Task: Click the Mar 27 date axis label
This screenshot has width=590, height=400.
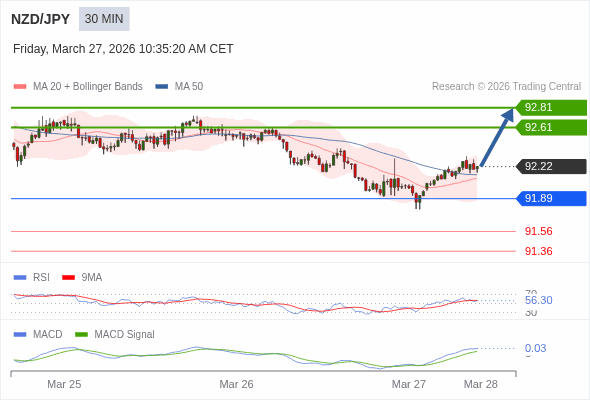Action: (409, 384)
